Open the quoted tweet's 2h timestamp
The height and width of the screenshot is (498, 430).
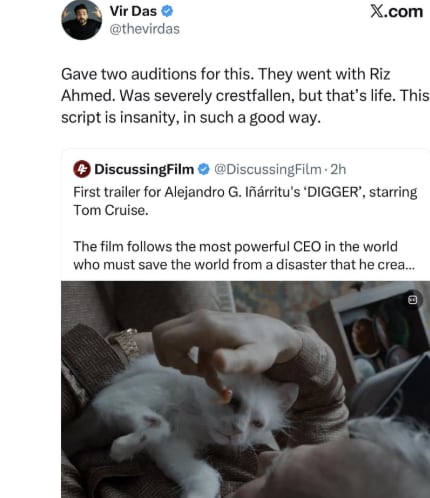(338, 169)
